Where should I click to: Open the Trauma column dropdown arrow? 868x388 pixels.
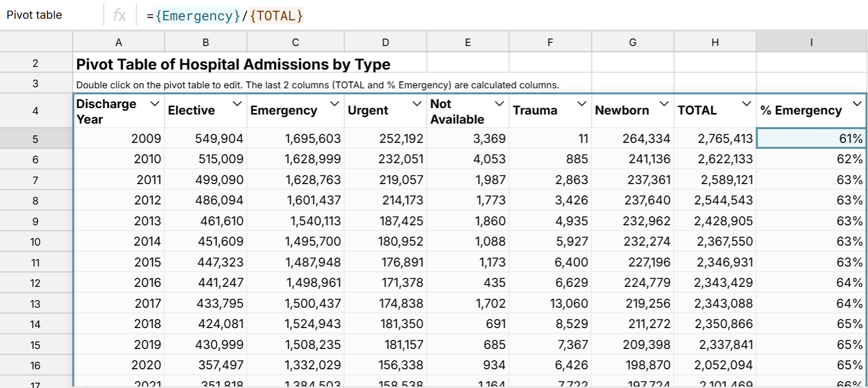(x=581, y=104)
